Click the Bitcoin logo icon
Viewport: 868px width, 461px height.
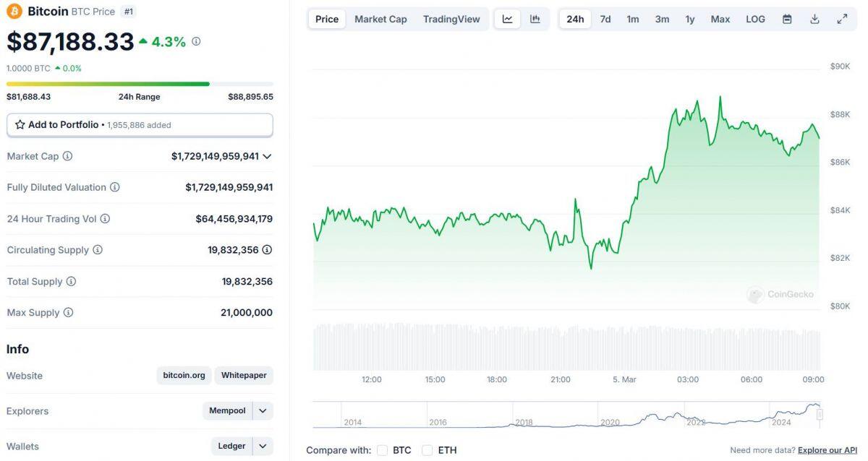point(14,11)
